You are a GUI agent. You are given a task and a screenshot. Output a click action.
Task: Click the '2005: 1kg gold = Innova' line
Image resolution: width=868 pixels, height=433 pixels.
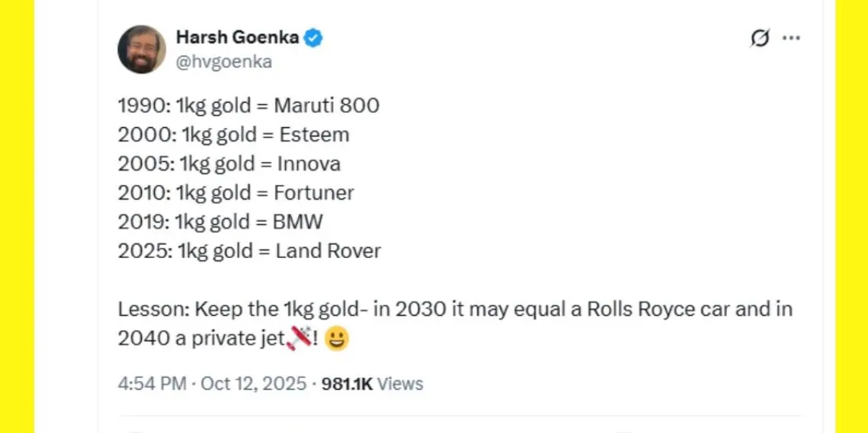[x=229, y=164]
